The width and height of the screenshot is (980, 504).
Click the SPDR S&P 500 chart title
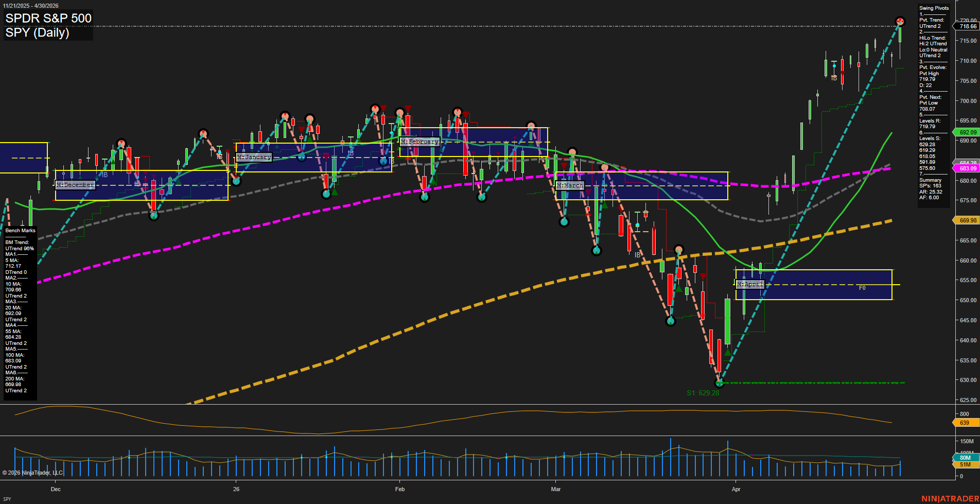pos(48,18)
